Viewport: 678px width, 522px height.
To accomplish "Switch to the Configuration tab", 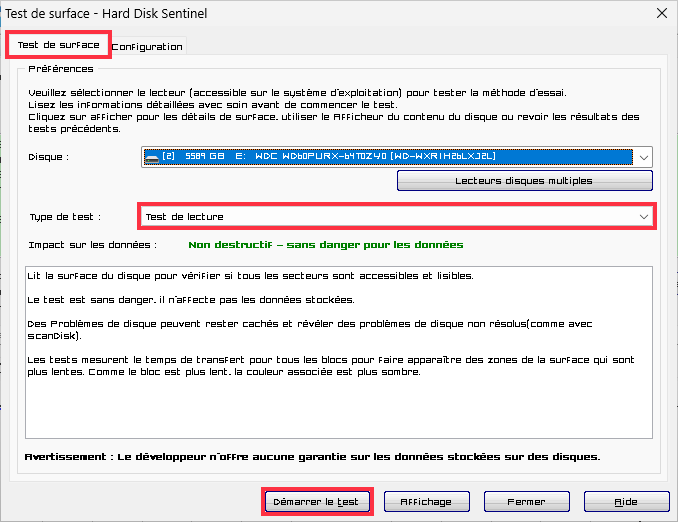I will tap(147, 46).
